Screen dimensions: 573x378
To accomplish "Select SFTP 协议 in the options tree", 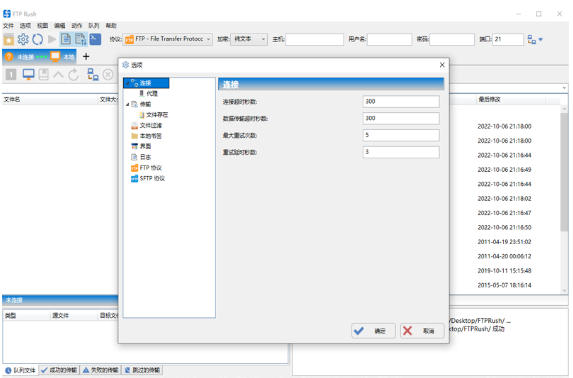I will (x=152, y=178).
